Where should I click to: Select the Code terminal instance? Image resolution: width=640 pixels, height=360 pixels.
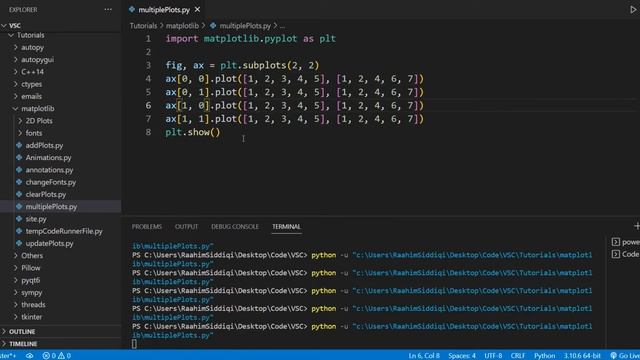coord(625,254)
